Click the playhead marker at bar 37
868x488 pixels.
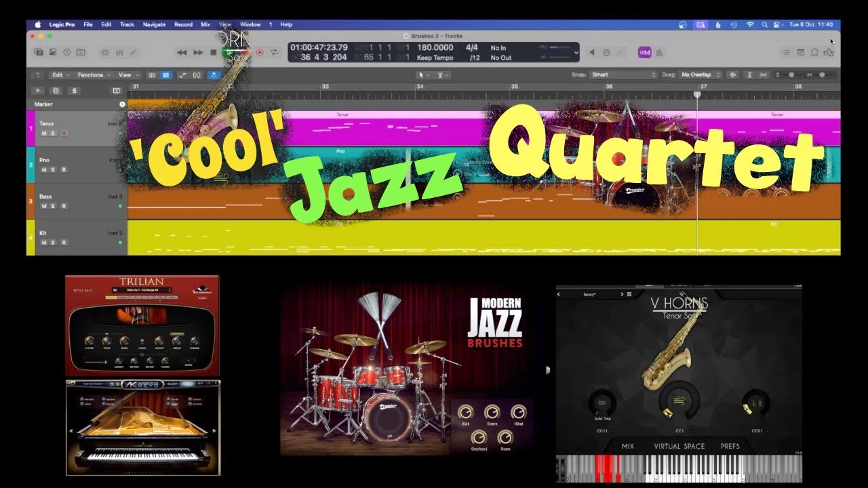697,94
